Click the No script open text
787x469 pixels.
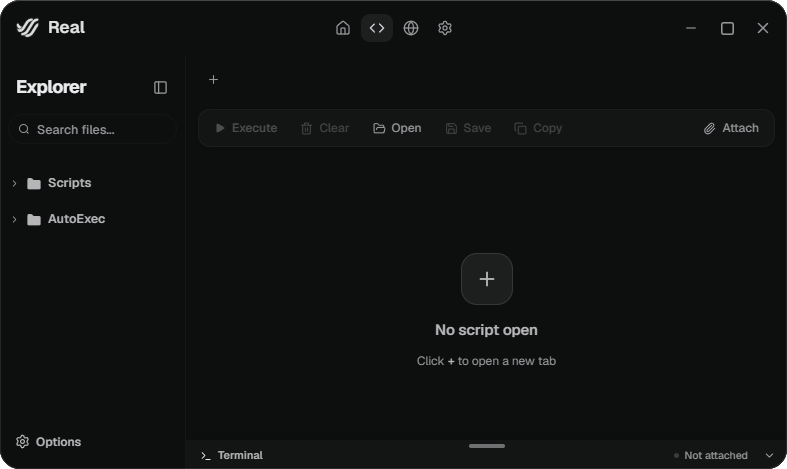(x=486, y=330)
